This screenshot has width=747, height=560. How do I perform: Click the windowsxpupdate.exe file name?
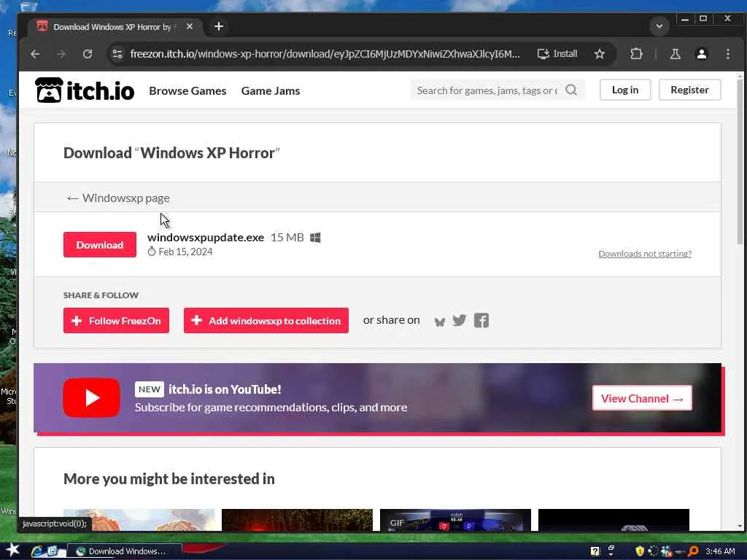205,237
